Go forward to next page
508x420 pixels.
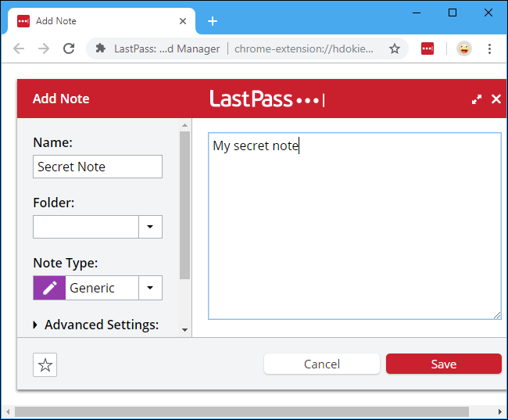pyautogui.click(x=44, y=48)
